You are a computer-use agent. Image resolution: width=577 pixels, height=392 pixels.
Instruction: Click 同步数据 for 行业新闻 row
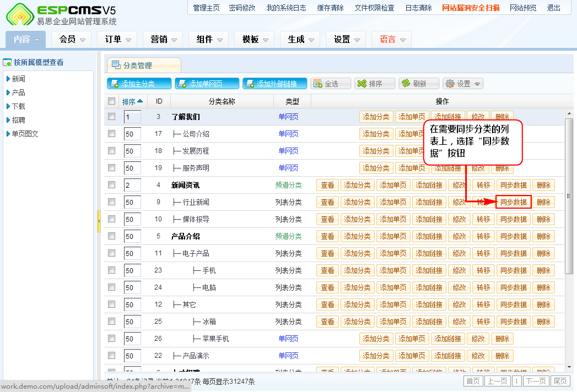[x=513, y=202]
